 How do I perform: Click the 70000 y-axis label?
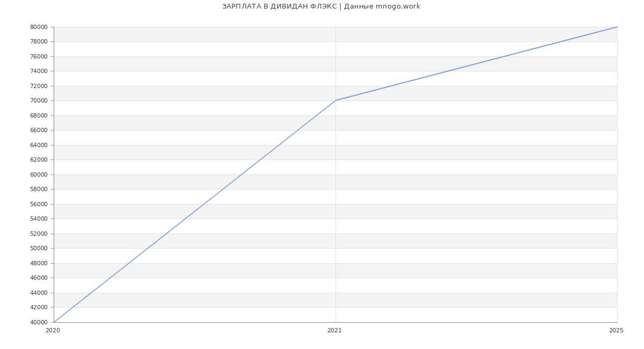coord(39,101)
